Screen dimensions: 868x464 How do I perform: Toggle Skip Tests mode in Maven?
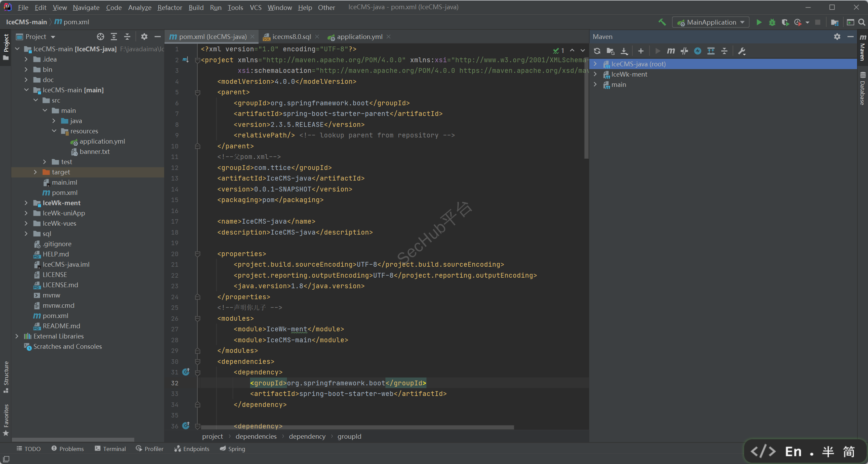(698, 51)
